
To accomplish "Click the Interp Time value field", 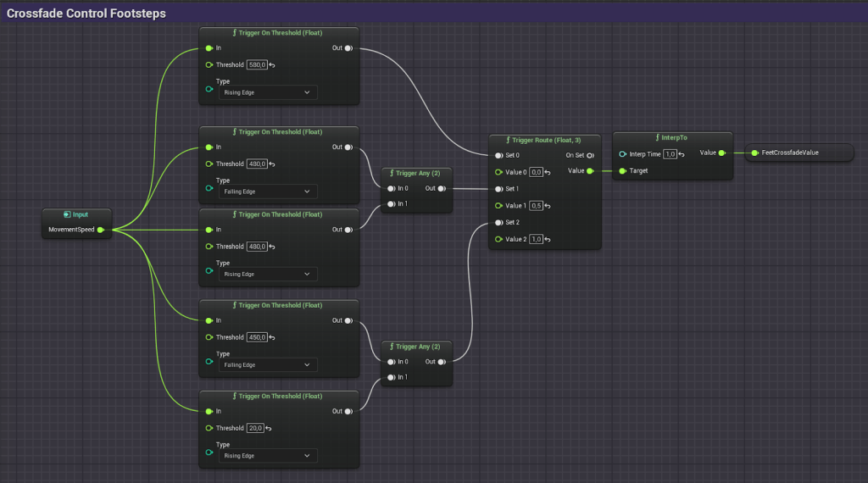I will (x=670, y=154).
